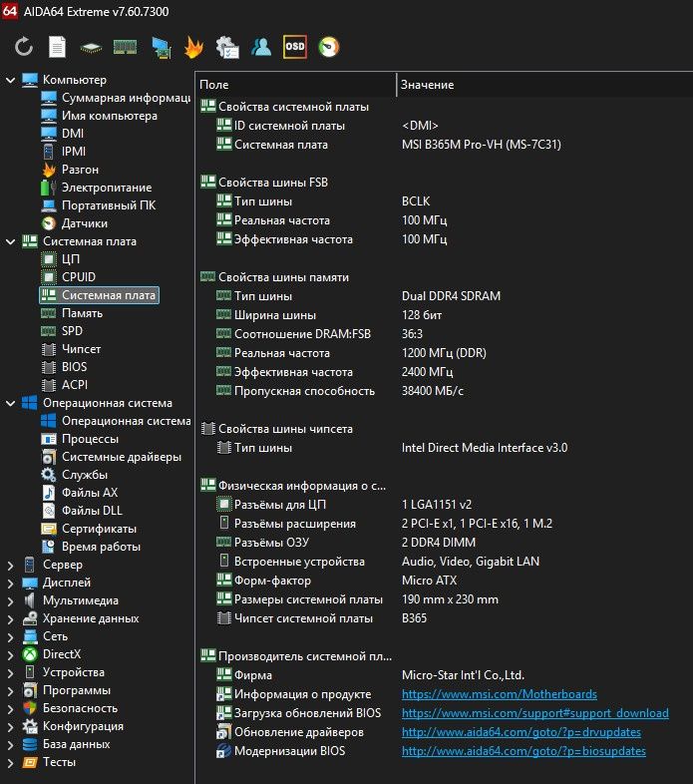Select the Системная плата MSI B365M row
Image resolution: width=693 pixels, height=784 pixels.
tap(444, 145)
